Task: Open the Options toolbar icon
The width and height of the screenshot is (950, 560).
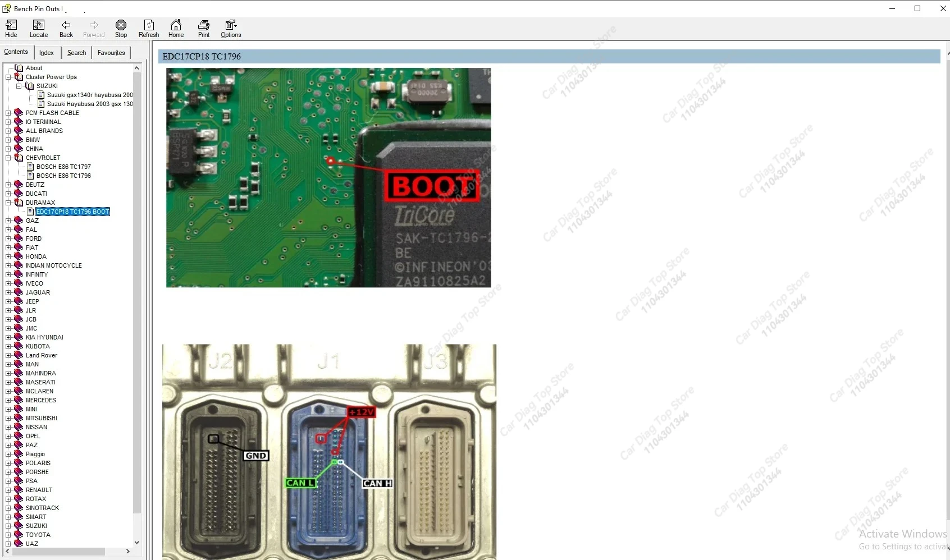Action: coord(230,28)
